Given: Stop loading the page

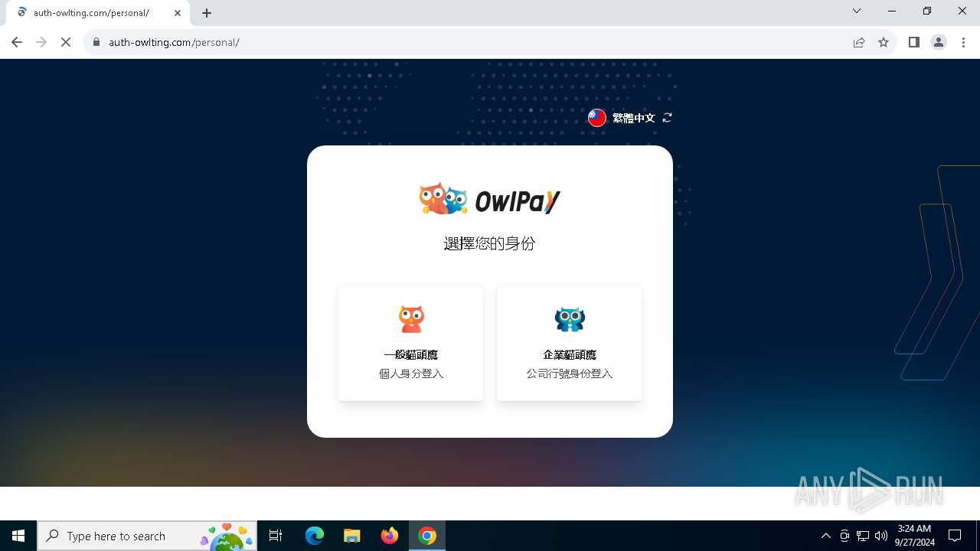Looking at the screenshot, I should pyautogui.click(x=66, y=42).
